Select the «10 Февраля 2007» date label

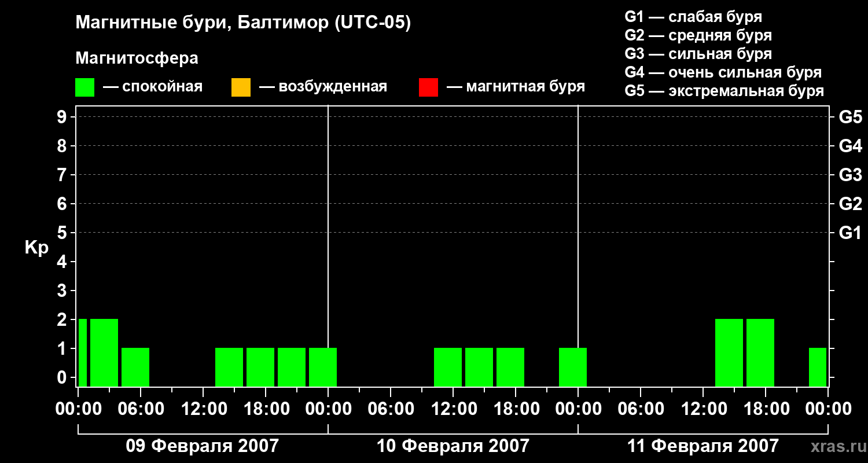[453, 446]
